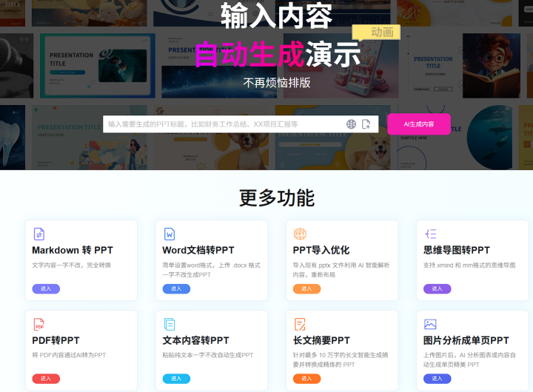Click the PPT导入优化 card icon
Image resolution: width=533 pixels, height=392 pixels.
300,234
